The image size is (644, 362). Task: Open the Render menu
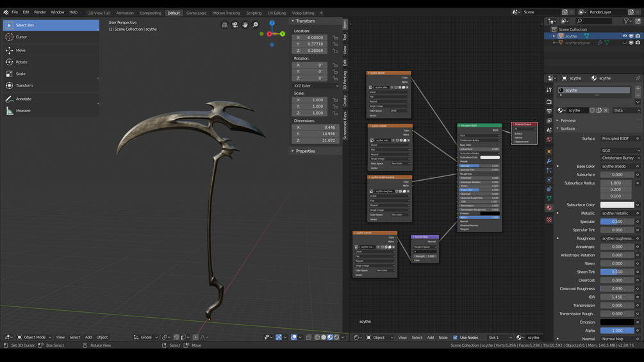[40, 12]
